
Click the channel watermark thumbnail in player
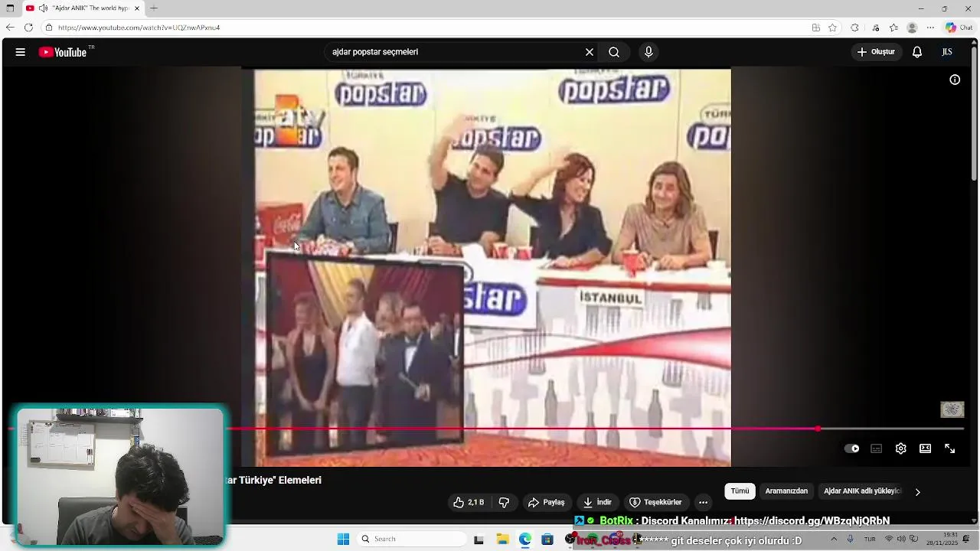[952, 409]
